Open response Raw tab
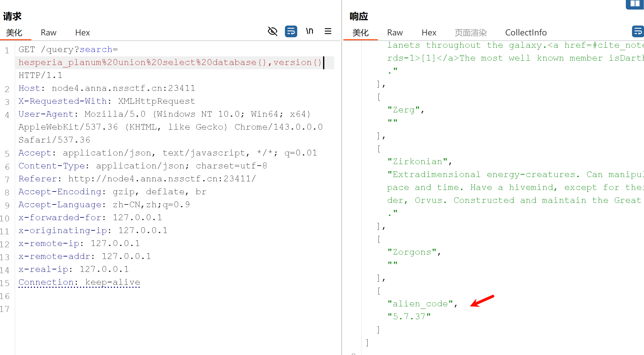Screen dimensions: 644x355 click(x=395, y=33)
